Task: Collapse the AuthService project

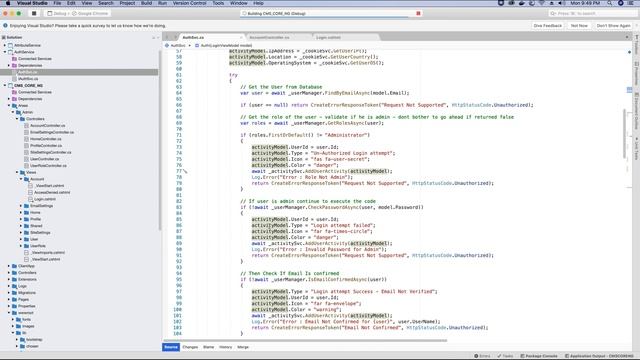Action: (x=5, y=52)
